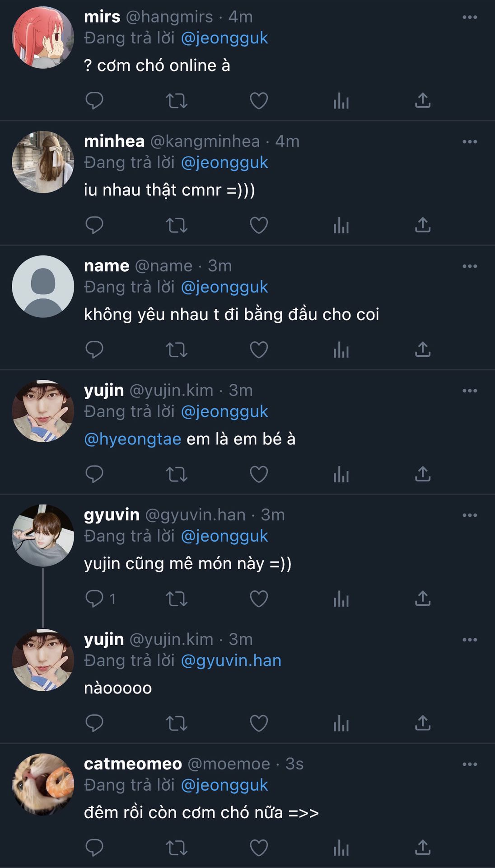Reply to mirs's tweet

point(94,100)
